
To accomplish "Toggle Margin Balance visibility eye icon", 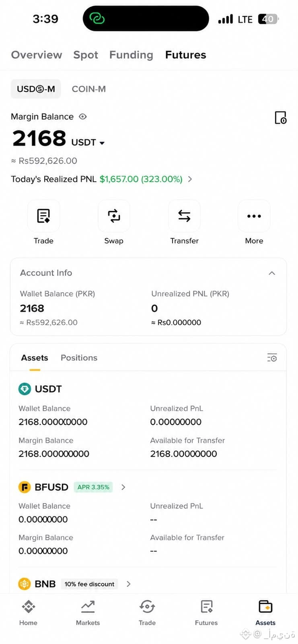I will coord(83,116).
